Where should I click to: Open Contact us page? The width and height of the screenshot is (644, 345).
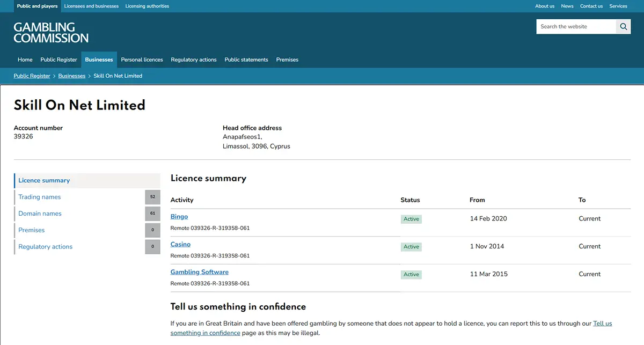pos(591,6)
